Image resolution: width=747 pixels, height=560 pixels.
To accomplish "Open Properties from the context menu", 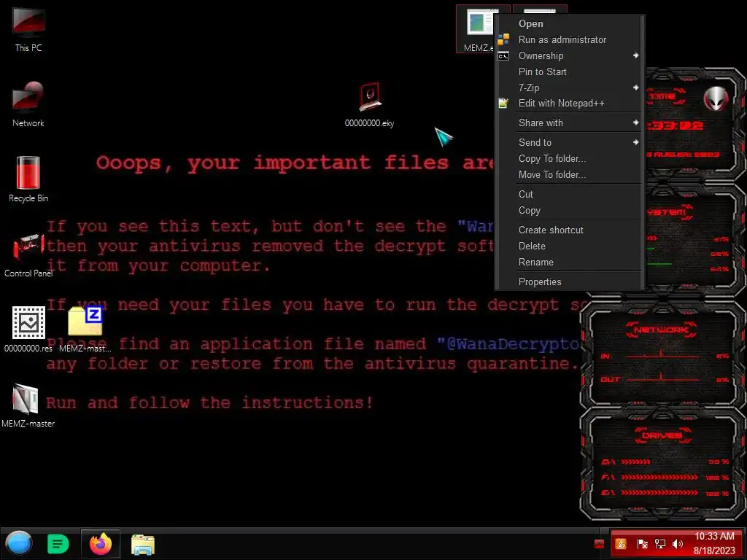I will (569, 282).
